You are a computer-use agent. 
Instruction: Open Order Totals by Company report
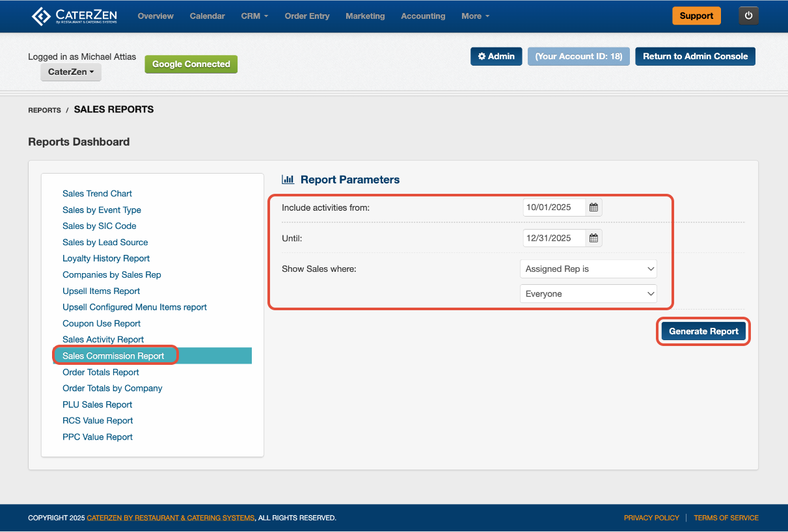[x=113, y=388]
